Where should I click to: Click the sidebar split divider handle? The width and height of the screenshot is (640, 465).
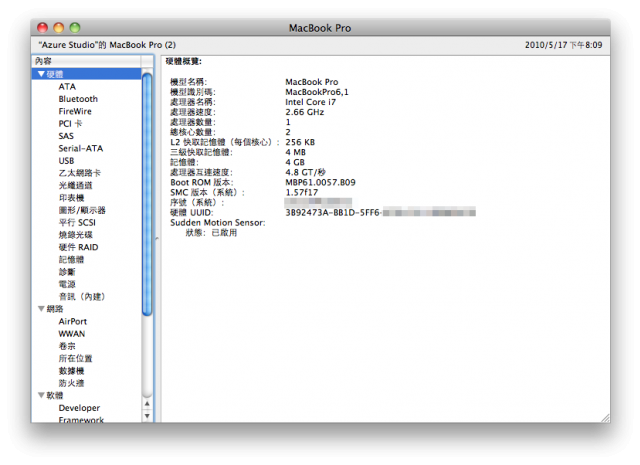coord(157,238)
